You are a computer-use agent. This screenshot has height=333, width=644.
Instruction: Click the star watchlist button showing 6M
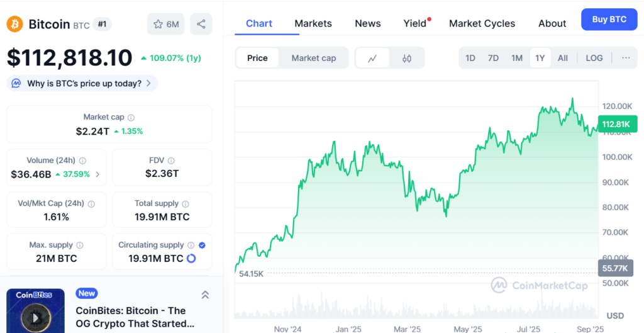click(166, 25)
